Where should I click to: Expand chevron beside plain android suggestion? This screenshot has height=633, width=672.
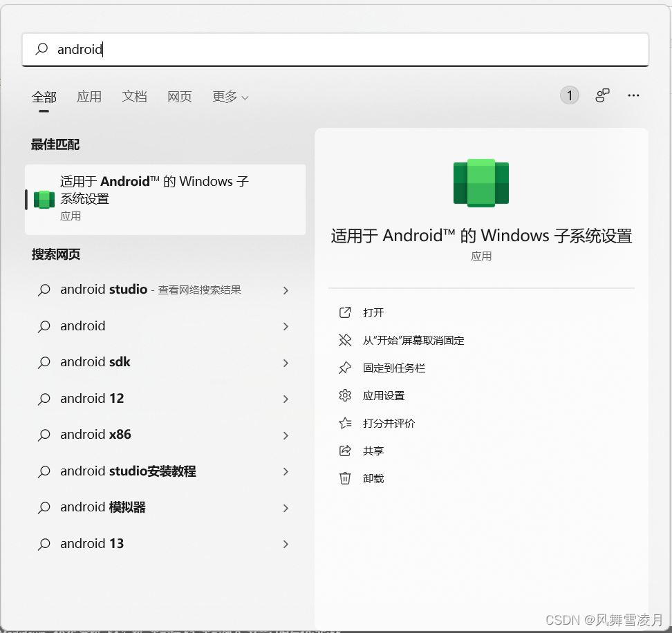point(286,326)
